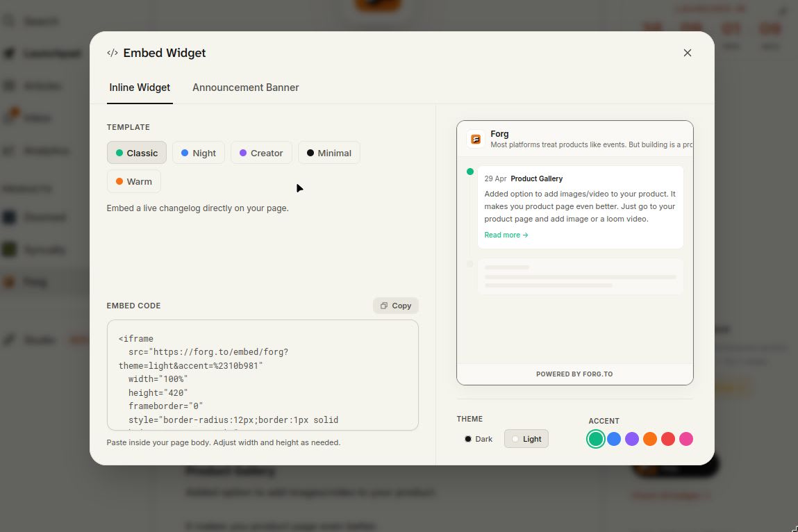Pick the red accent color
Viewport: 798px width, 532px height.
click(667, 439)
